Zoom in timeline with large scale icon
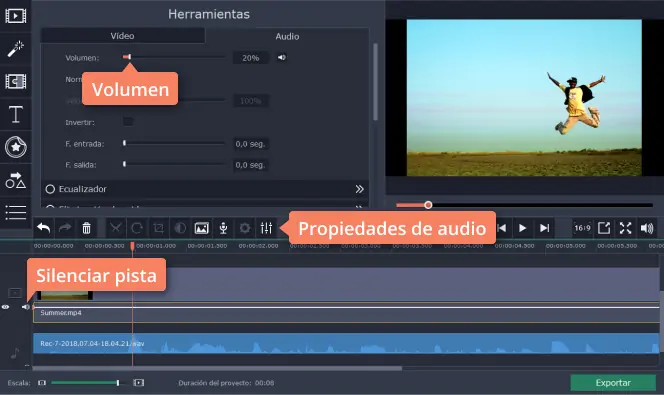664x395 pixels. click(138, 383)
